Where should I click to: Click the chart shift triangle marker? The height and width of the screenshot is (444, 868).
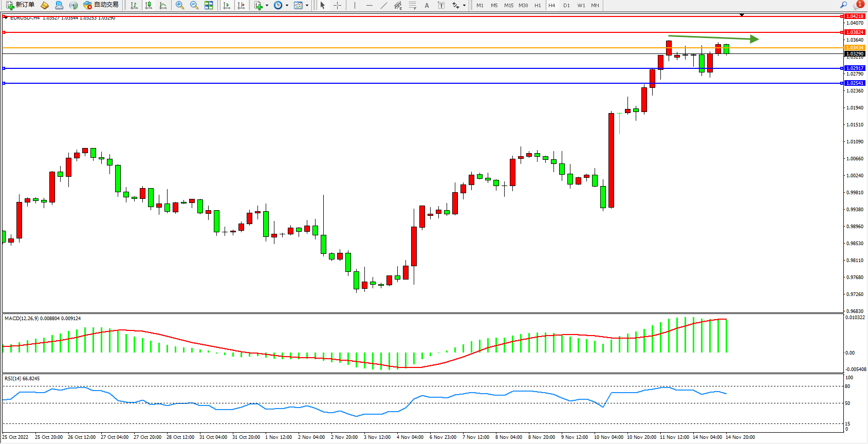(742, 15)
